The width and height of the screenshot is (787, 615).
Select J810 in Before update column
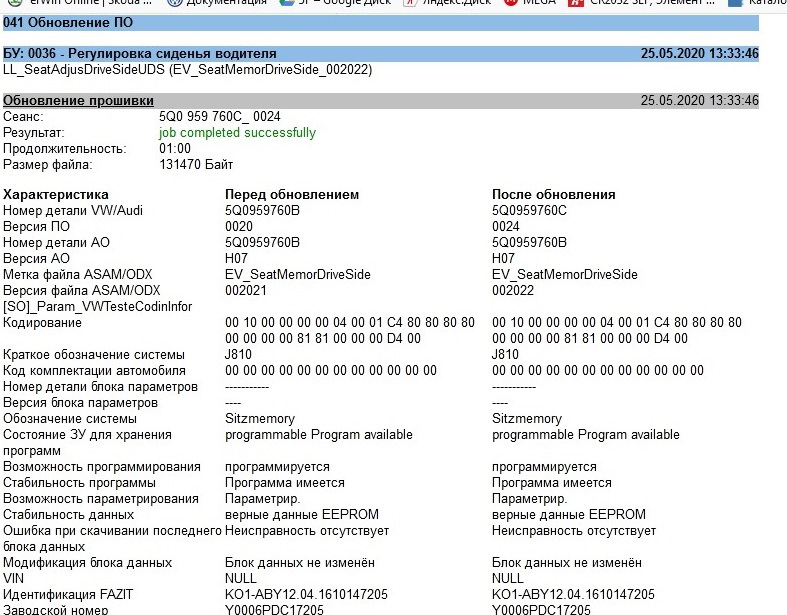coord(238,354)
